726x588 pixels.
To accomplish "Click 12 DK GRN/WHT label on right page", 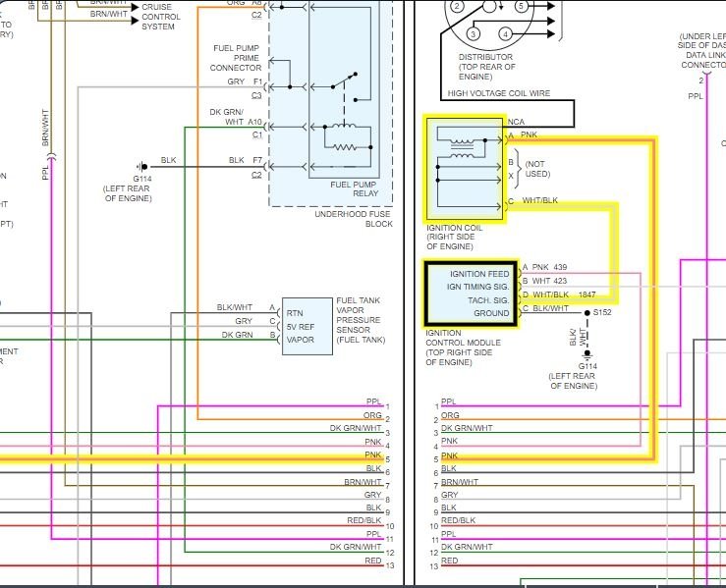I will (x=461, y=548).
